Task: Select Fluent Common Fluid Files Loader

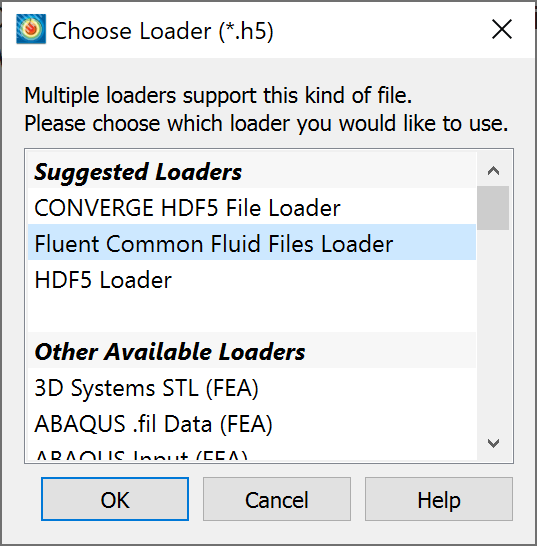Action: 252,244
